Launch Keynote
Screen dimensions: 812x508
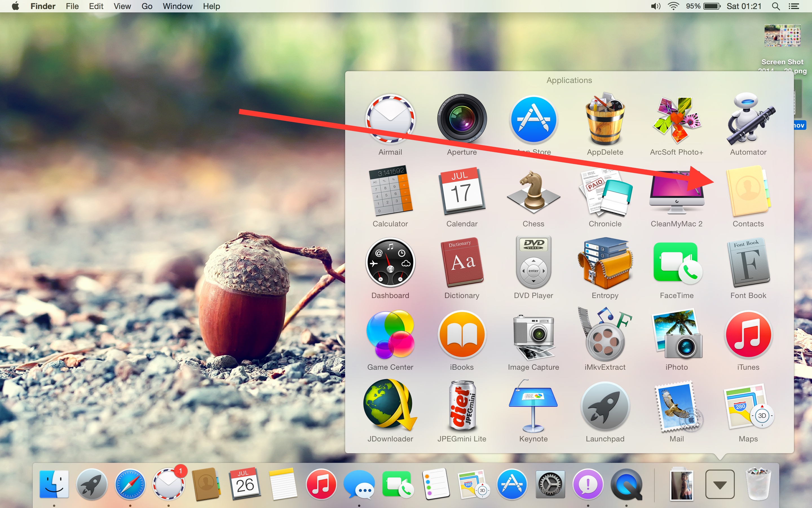pyautogui.click(x=533, y=406)
